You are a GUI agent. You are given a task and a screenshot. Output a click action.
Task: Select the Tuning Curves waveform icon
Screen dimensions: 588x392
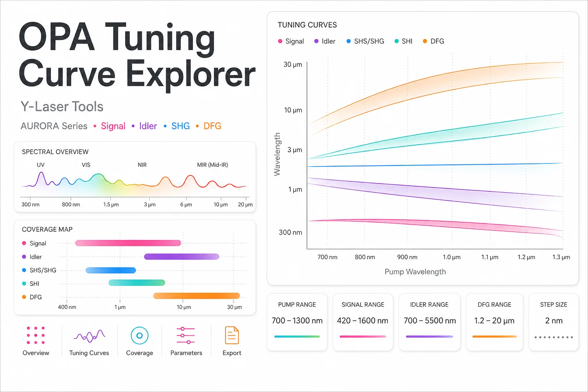pyautogui.click(x=89, y=336)
